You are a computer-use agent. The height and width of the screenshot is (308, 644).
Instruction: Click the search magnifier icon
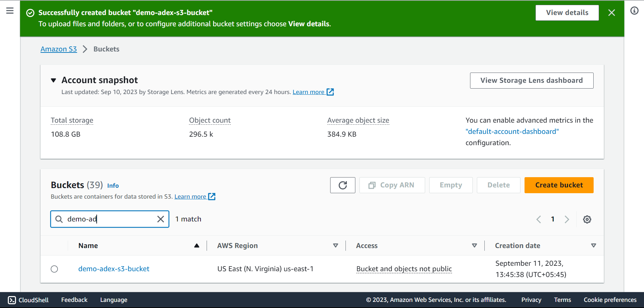(x=59, y=219)
